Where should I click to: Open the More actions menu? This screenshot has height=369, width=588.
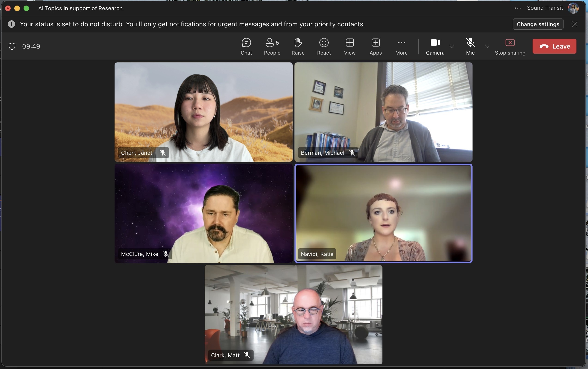click(401, 46)
